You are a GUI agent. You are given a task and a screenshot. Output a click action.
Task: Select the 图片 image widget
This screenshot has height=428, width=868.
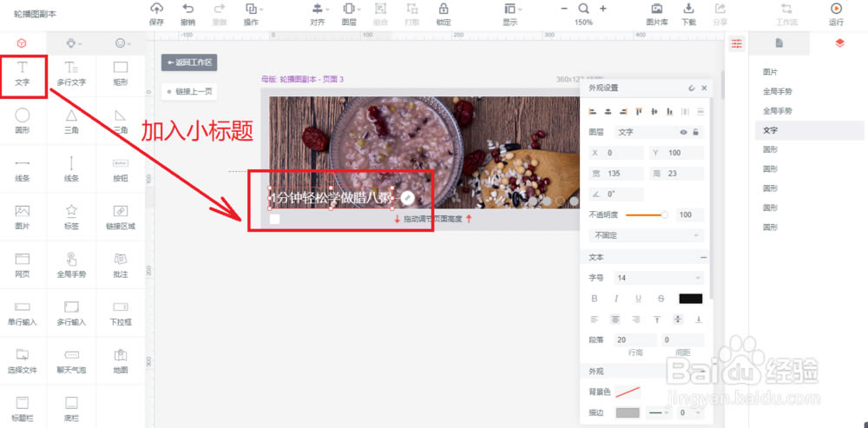(x=23, y=218)
